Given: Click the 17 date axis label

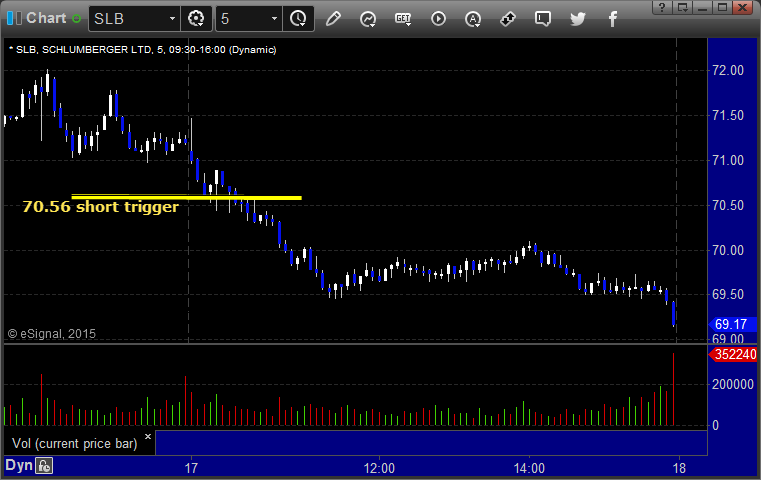Looking at the screenshot, I should pyautogui.click(x=191, y=468).
